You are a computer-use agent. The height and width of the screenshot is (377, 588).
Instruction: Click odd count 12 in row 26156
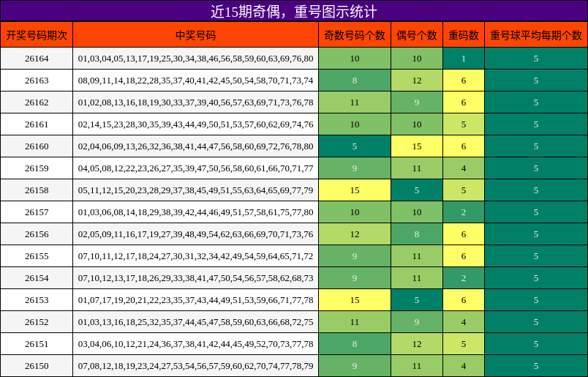click(x=355, y=234)
